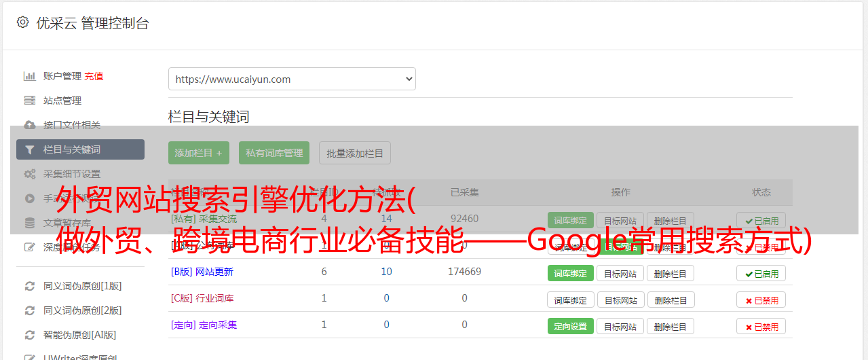Viewport: 868px width, 360px height.
Task: Click the 状态 column header
Action: click(x=761, y=192)
